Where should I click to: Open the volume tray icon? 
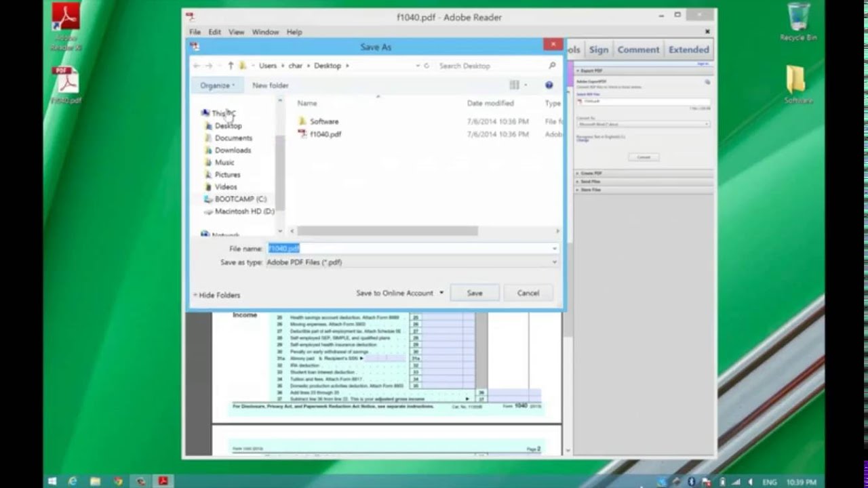point(749,482)
